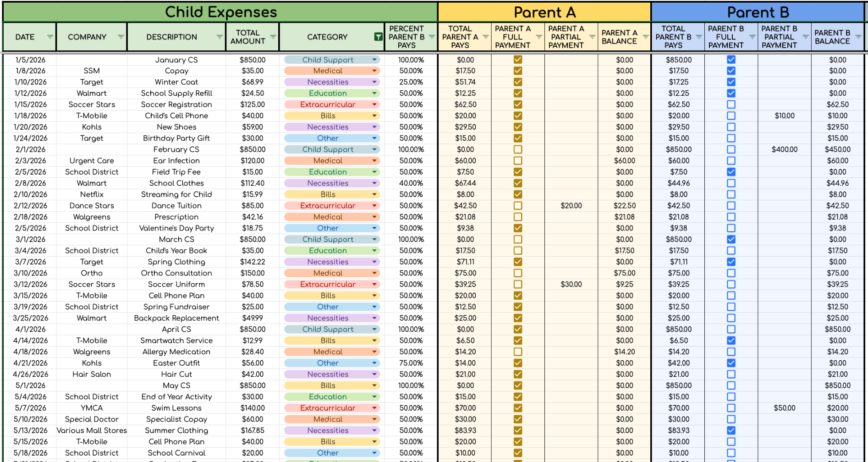Uncheck Parent B full payment for Summer Clothing
This screenshot has width=868, height=462.
click(731, 430)
